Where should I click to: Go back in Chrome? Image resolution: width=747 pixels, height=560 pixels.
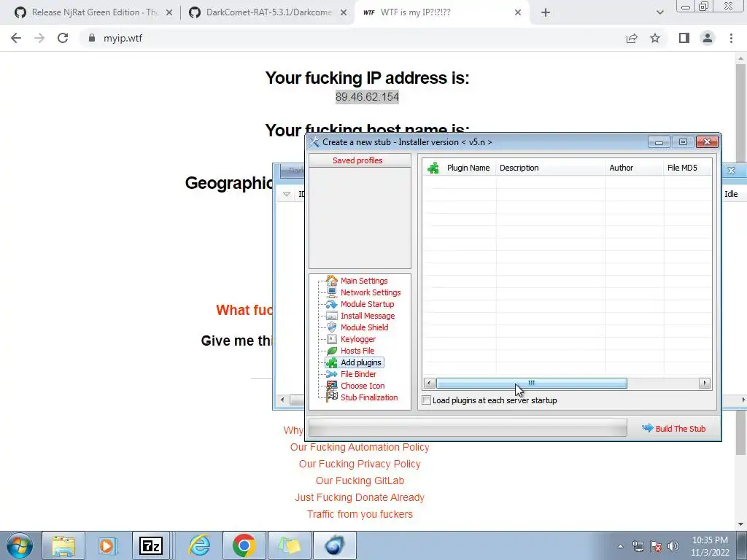pos(16,38)
